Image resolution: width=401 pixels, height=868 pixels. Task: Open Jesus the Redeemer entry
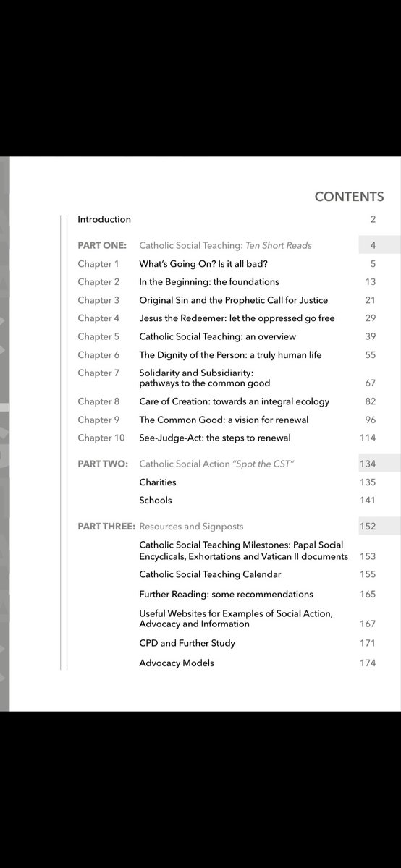pos(237,318)
